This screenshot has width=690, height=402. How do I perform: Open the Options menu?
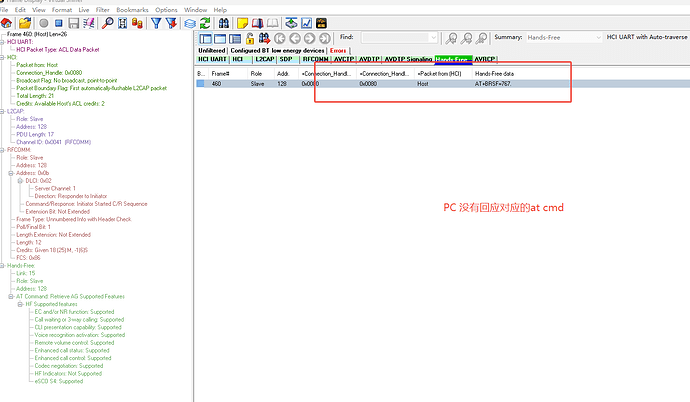pos(166,10)
